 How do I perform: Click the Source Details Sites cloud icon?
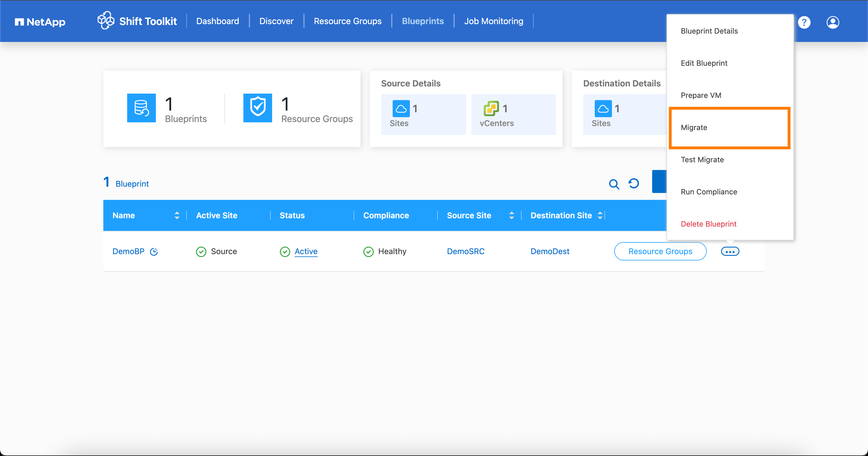pos(401,109)
